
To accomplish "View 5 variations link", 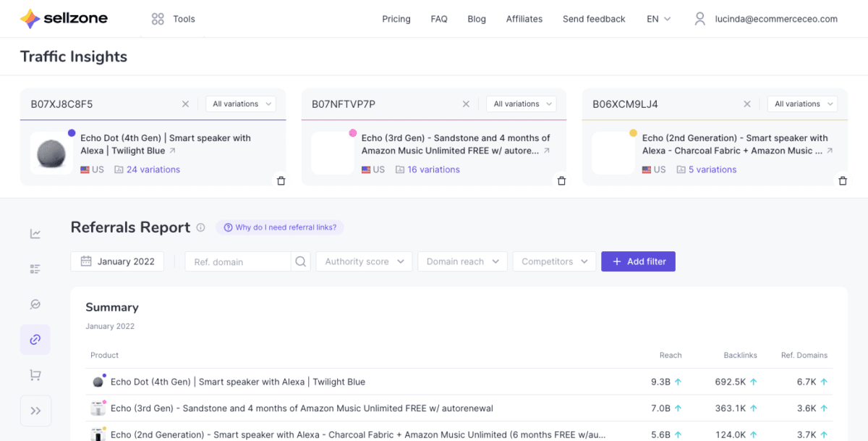I will [x=712, y=169].
